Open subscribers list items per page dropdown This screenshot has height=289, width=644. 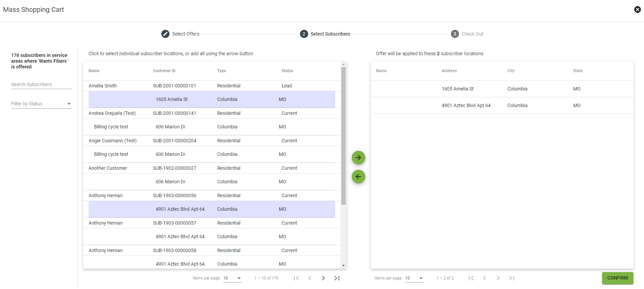tap(233, 278)
